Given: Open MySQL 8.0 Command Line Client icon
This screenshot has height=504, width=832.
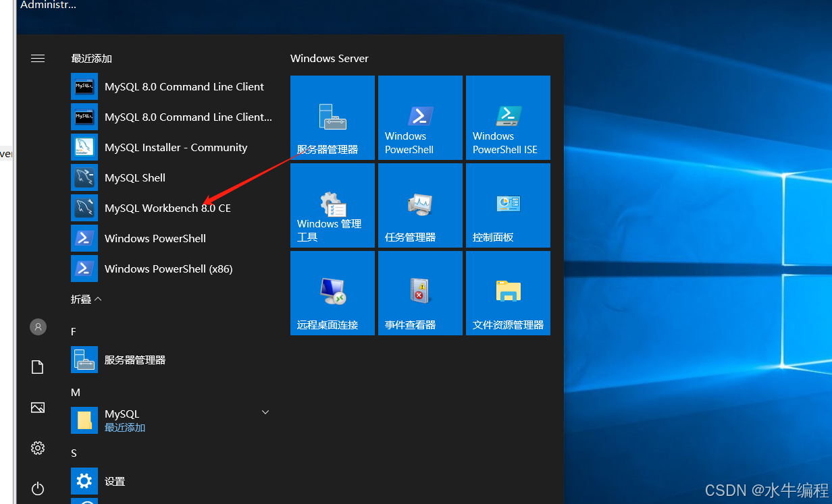Looking at the screenshot, I should (84, 86).
